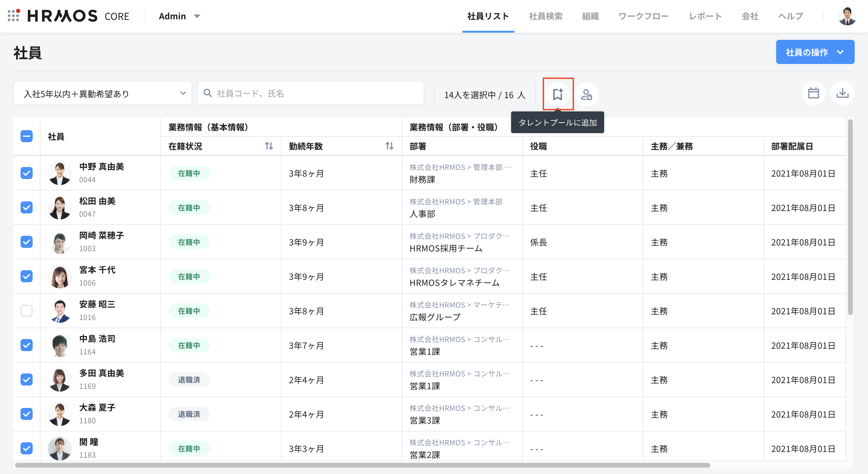Image resolution: width=868 pixels, height=474 pixels.
Task: Open the ワークフロー menu
Action: coord(643,16)
